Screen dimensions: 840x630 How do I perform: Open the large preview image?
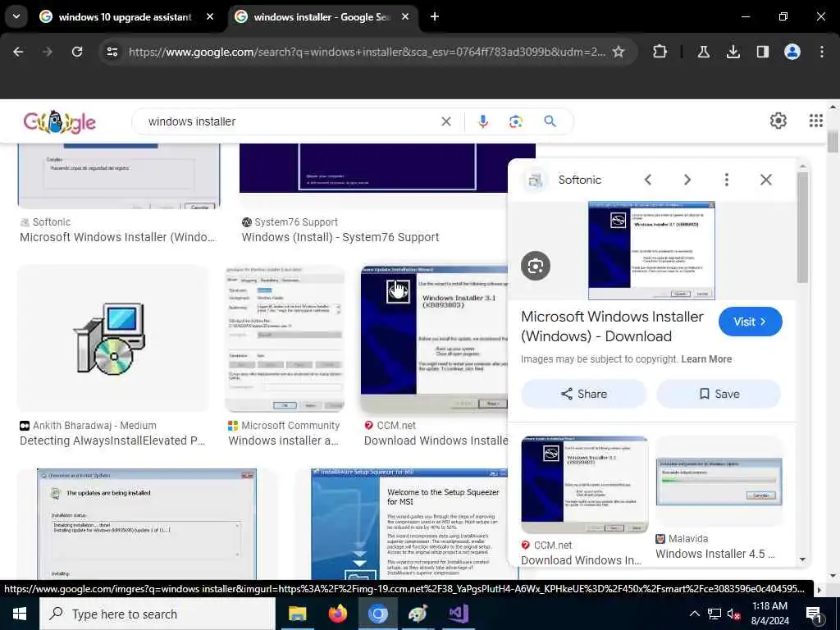[651, 250]
